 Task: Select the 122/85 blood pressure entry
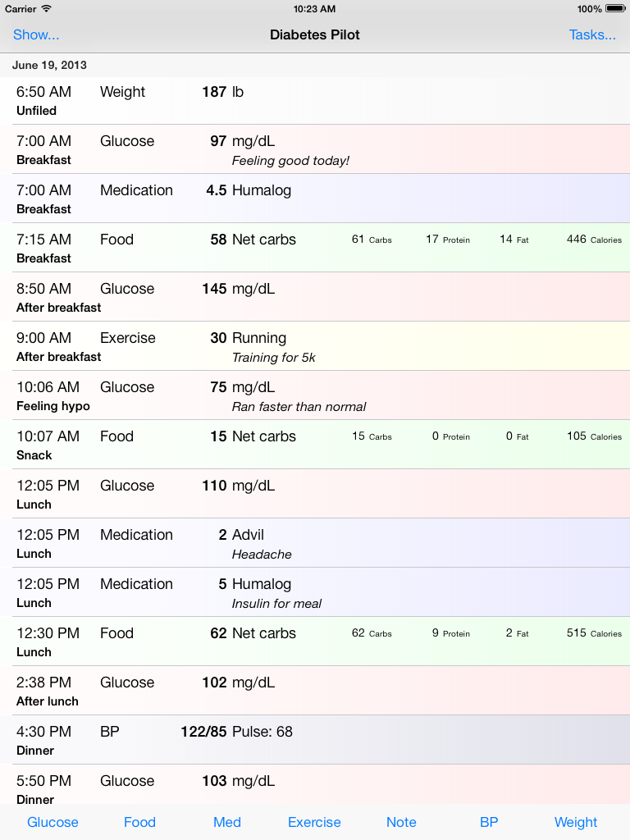pos(315,740)
